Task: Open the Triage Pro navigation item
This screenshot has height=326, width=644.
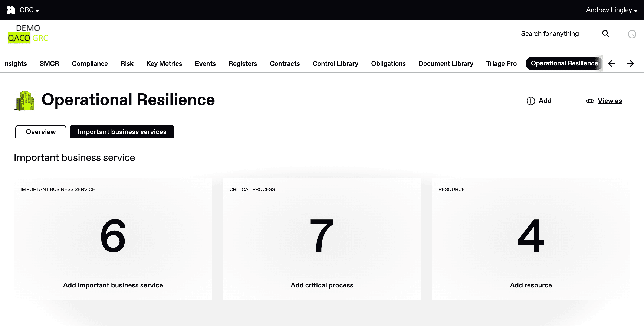Action: [501, 63]
